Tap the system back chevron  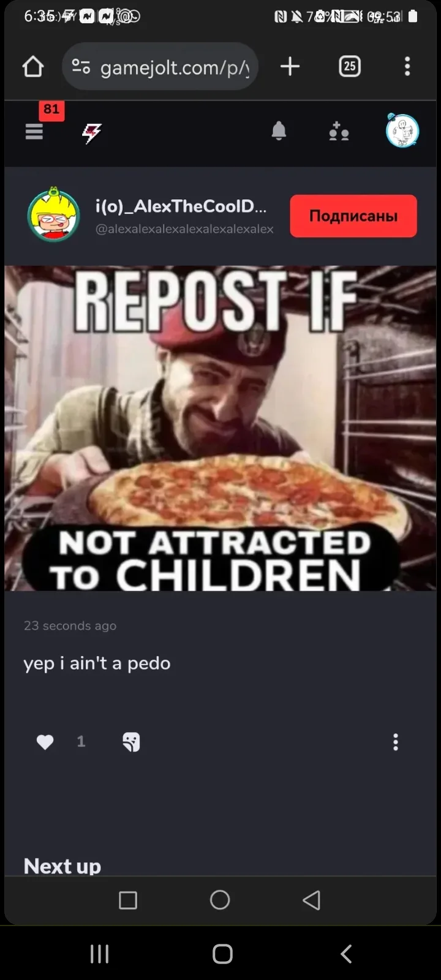pos(346,954)
